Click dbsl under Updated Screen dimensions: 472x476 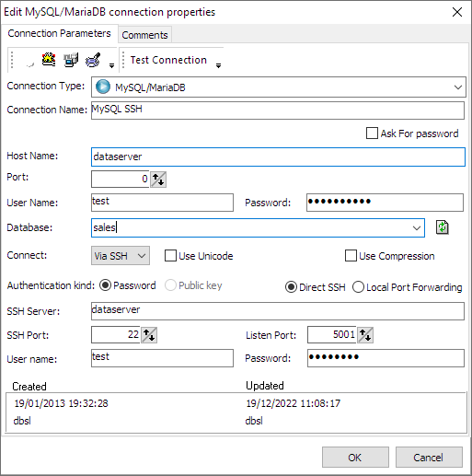pyautogui.click(x=254, y=421)
